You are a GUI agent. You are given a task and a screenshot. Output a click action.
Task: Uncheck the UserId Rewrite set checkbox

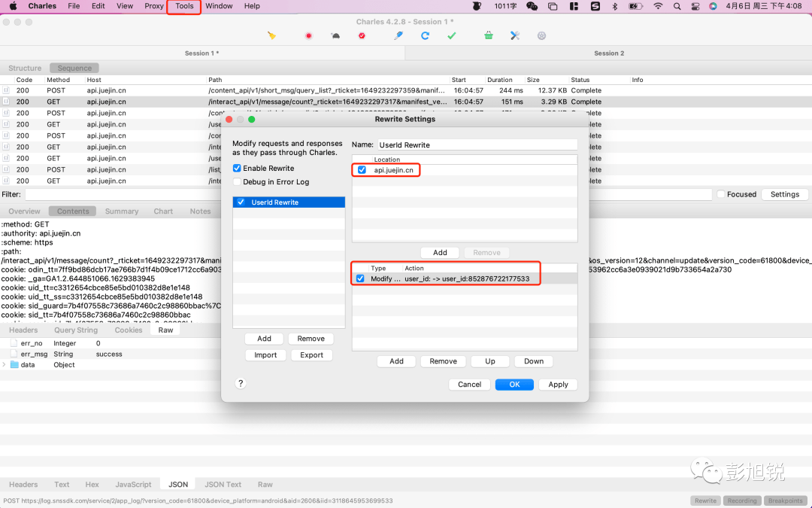click(241, 202)
